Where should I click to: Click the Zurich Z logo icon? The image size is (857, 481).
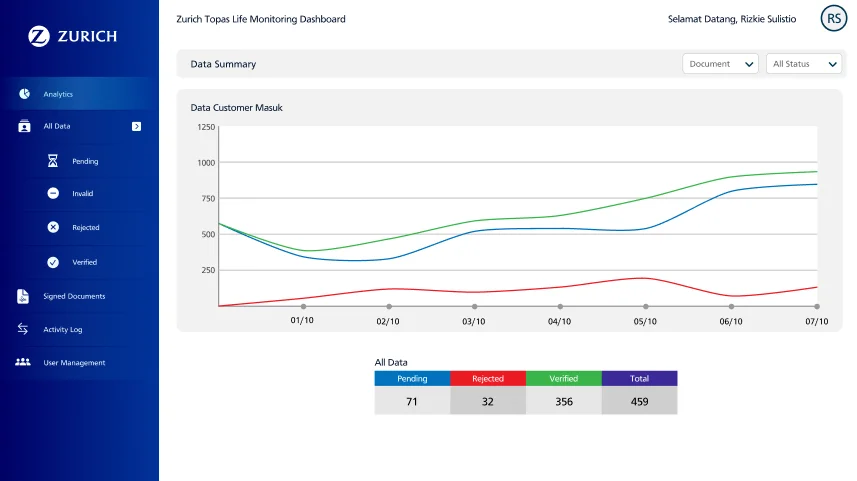pos(39,36)
